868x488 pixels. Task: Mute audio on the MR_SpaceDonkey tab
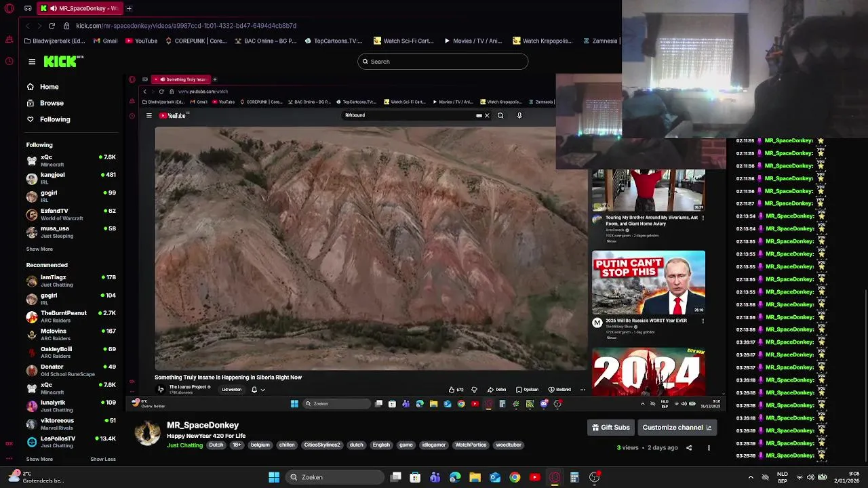click(53, 8)
